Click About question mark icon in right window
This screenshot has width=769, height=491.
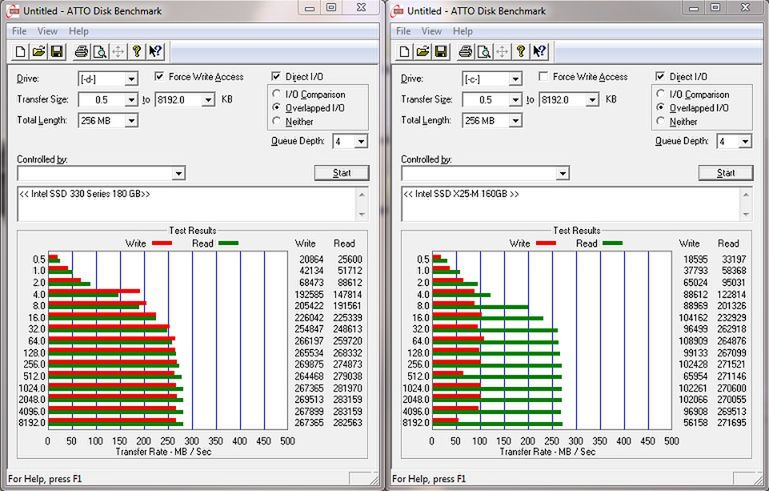tap(521, 52)
